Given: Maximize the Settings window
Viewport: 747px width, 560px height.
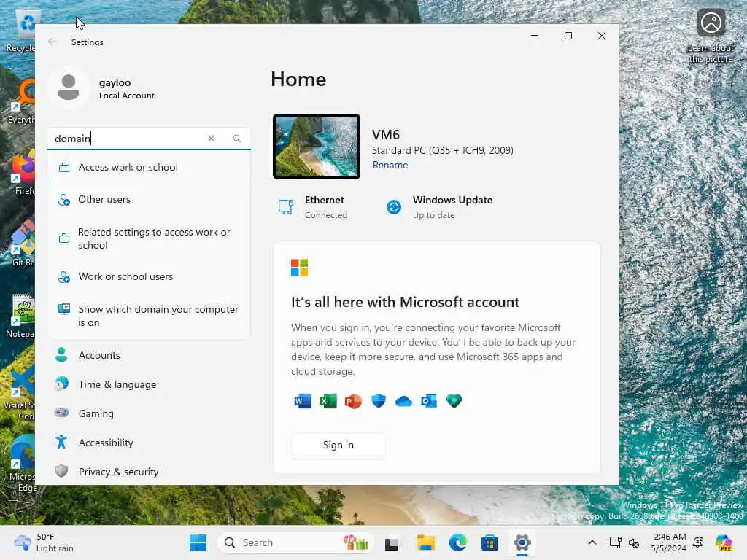Looking at the screenshot, I should (x=568, y=36).
